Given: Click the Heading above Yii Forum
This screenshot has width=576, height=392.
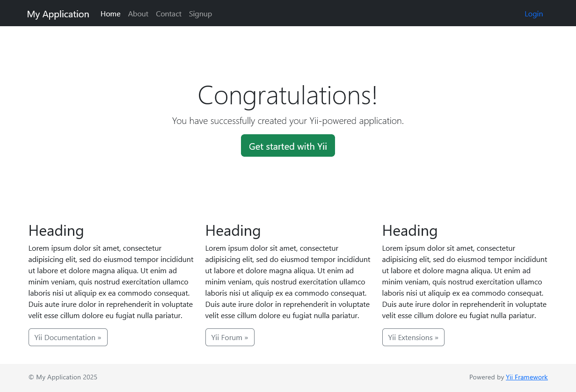Looking at the screenshot, I should (233, 231).
